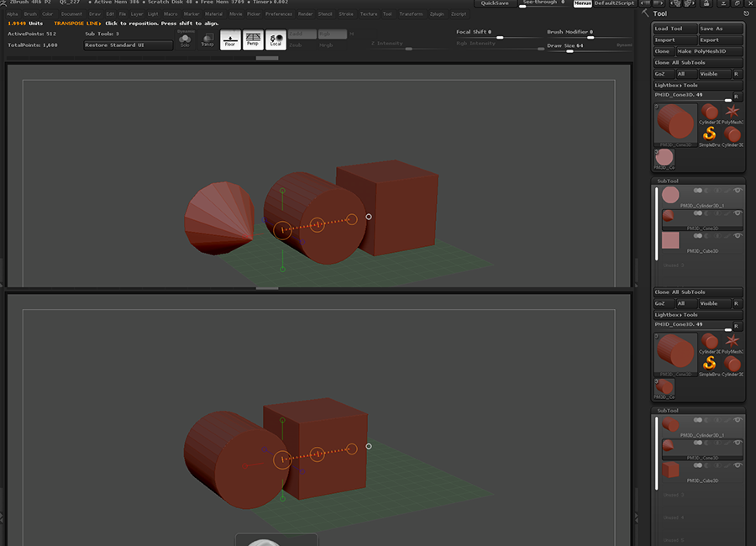Collapse the SubTool panel header
Screen dimensions: 756x546
[x=668, y=181]
